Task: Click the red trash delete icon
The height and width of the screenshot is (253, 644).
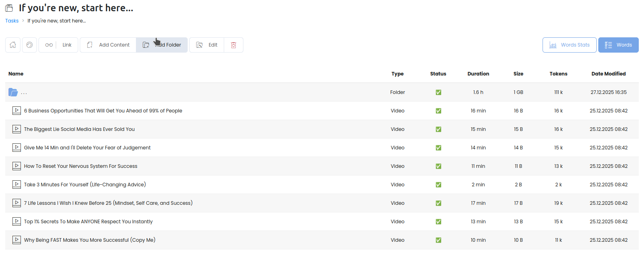Action: 233,45
